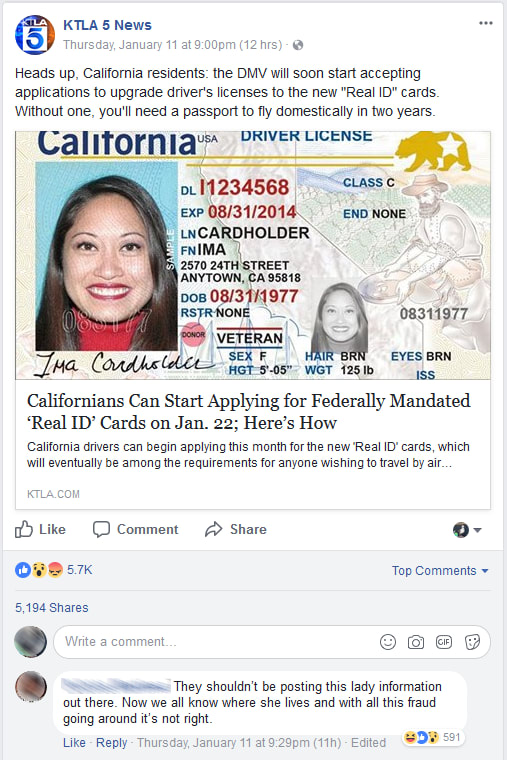Reply to the top comment
Screen dimensions: 507x760
tap(111, 743)
